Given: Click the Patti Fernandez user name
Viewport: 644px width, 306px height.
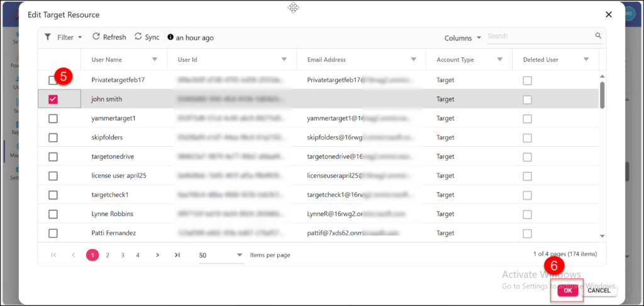Looking at the screenshot, I should pyautogui.click(x=114, y=233).
